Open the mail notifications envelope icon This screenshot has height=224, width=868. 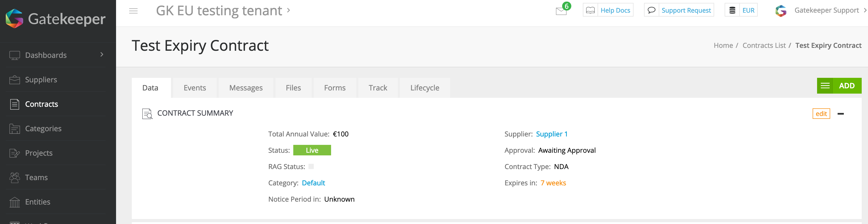click(561, 11)
